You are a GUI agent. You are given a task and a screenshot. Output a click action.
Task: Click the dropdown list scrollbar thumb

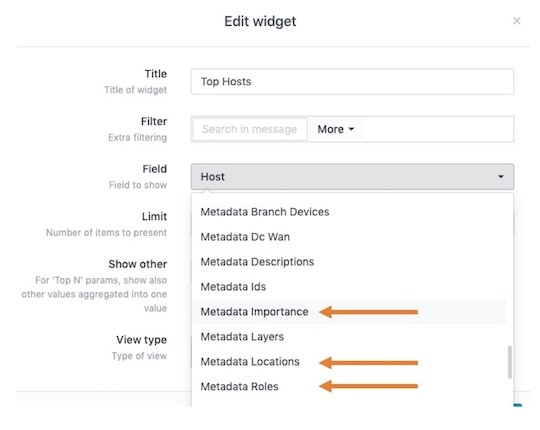point(509,362)
